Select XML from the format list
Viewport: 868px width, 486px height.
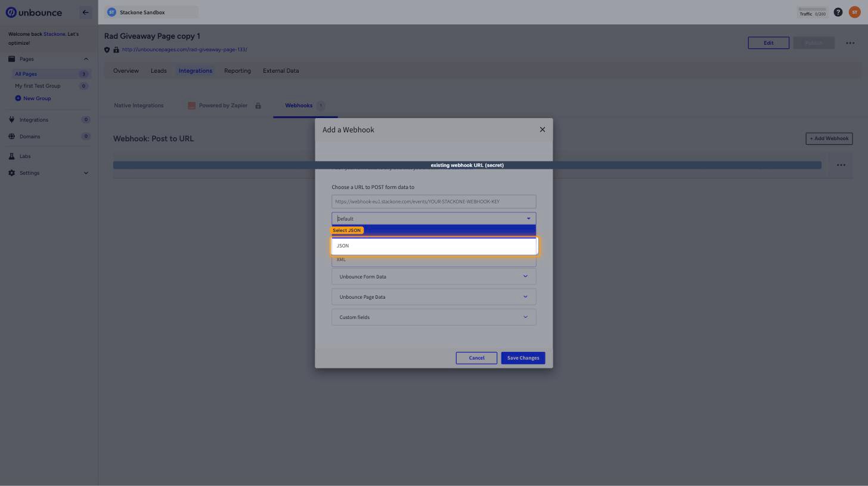pos(434,260)
